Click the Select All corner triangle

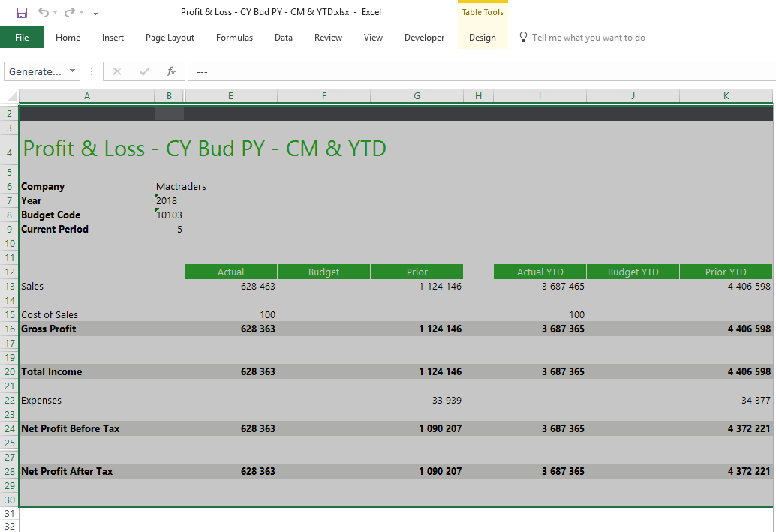[11, 96]
